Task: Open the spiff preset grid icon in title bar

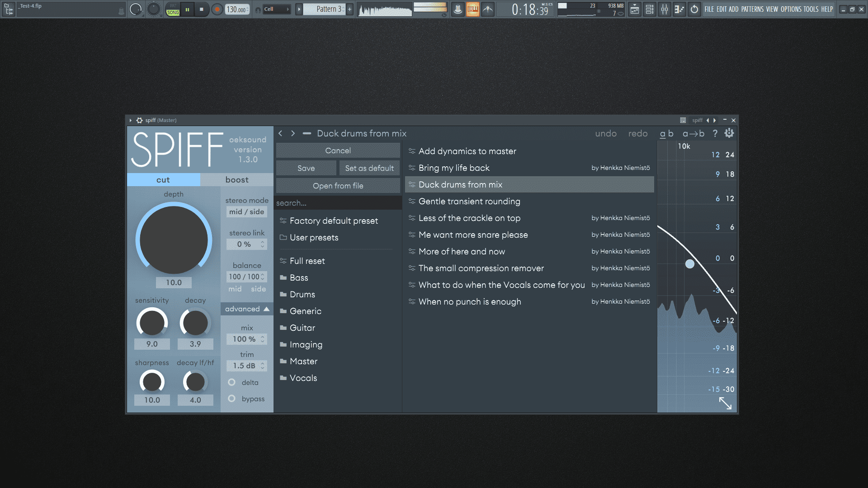Action: 683,120
